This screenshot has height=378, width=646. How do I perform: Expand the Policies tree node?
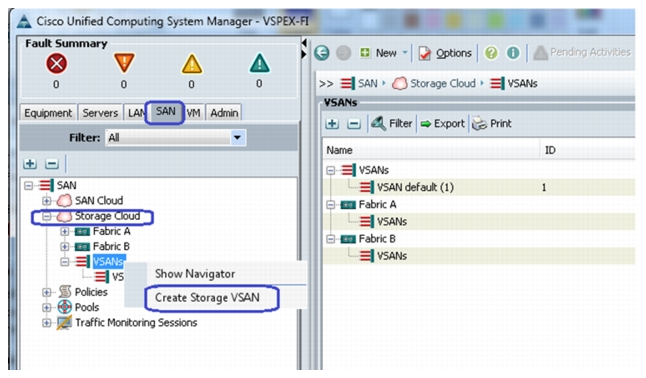pos(47,292)
